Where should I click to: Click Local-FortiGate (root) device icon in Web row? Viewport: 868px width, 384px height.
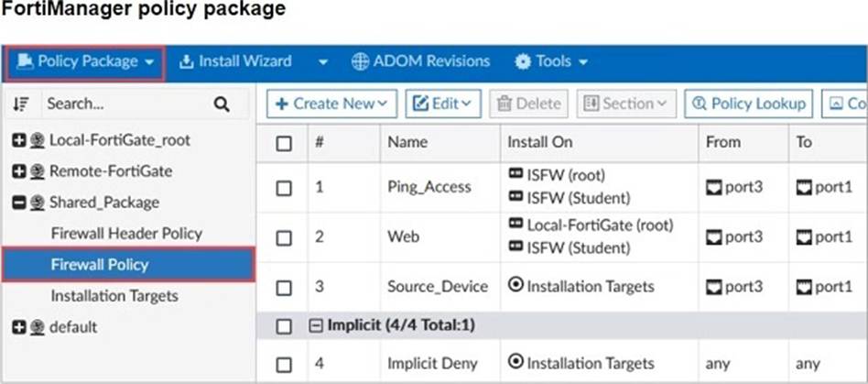[x=515, y=224]
